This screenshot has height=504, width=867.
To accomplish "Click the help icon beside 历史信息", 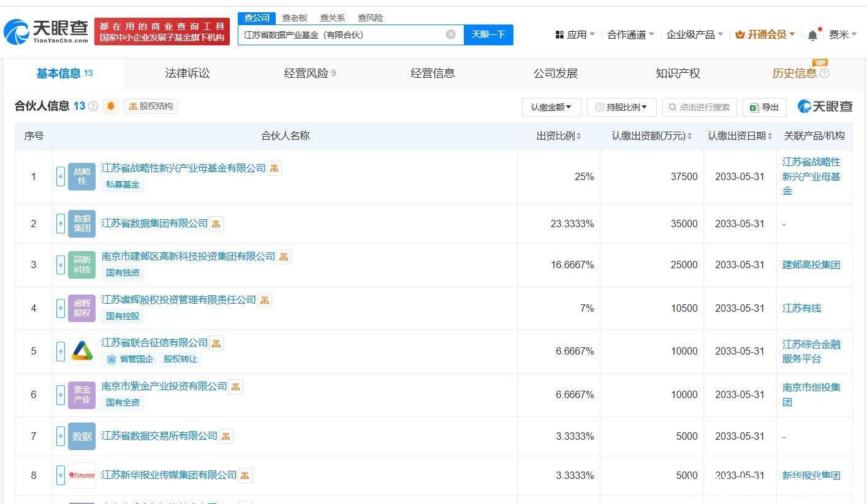I will (x=824, y=73).
